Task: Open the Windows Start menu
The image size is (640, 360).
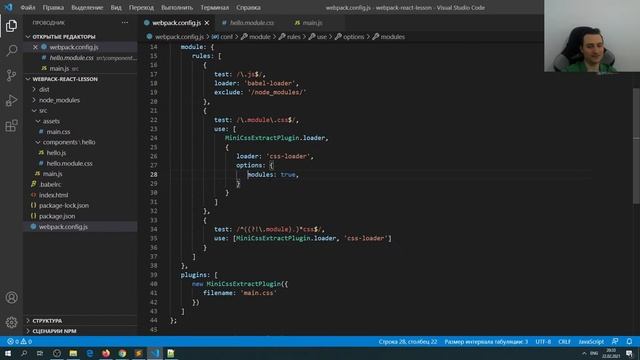Action: [x=8, y=353]
